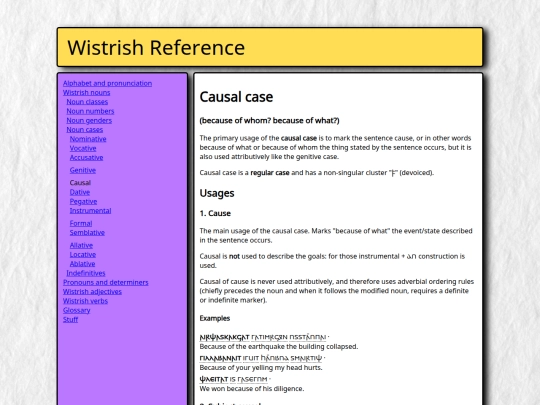Screen dimensions: 540x405
Task: Select the Accusative case link
Action: 86,158
